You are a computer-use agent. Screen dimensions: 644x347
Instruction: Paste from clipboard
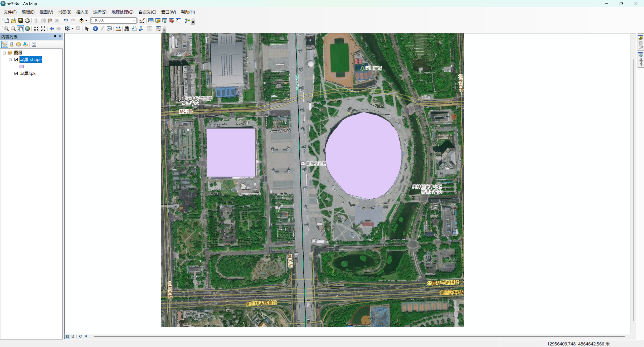(x=50, y=20)
